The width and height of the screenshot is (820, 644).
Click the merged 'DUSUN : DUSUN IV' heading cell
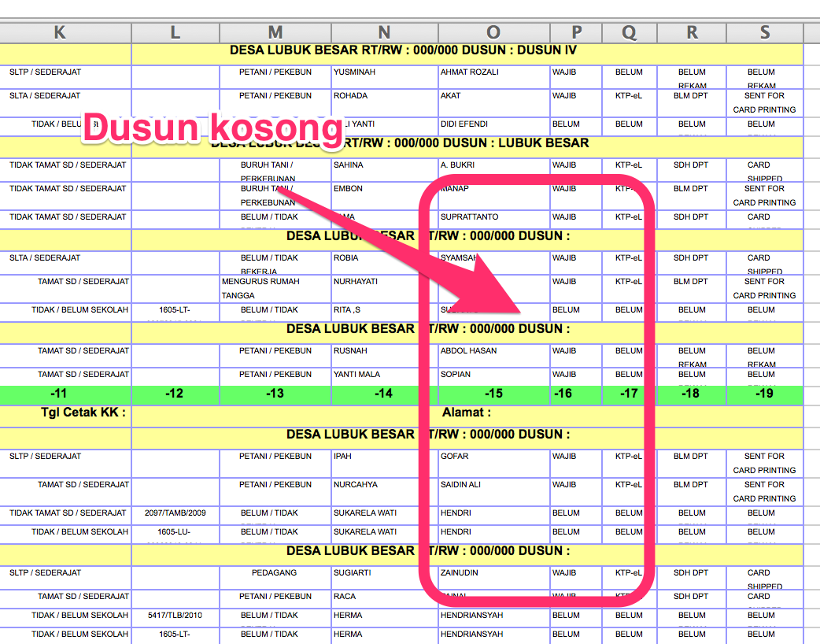click(467, 54)
